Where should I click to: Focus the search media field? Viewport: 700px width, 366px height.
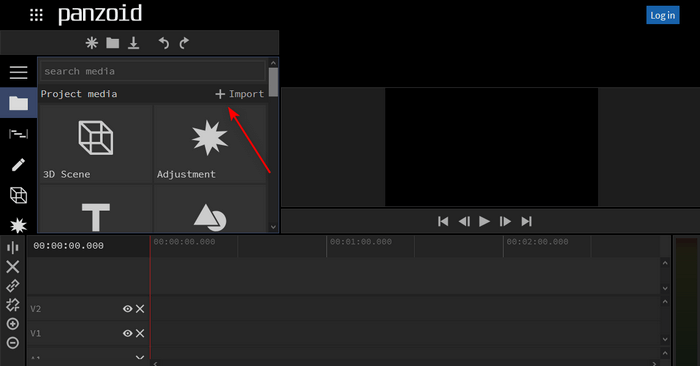point(153,71)
